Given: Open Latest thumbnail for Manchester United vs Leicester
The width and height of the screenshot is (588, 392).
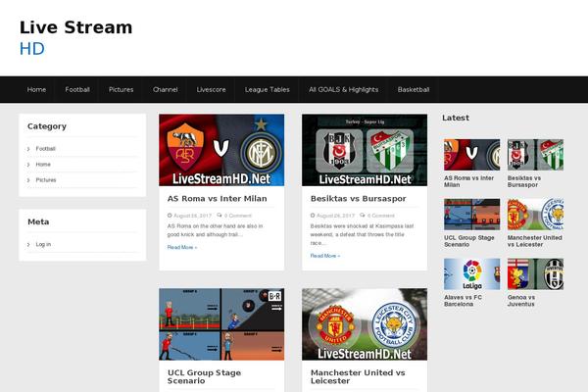Looking at the screenshot, I should pos(535,215).
